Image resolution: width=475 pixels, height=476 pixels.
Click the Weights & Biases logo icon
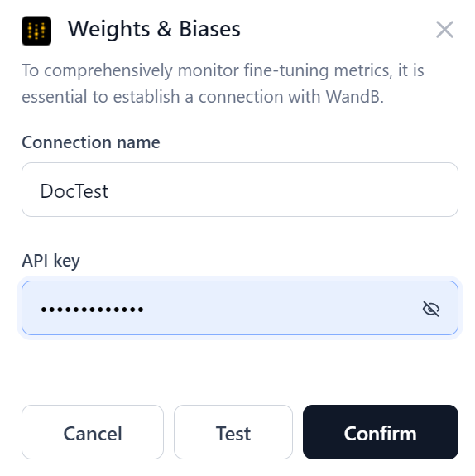[36, 31]
